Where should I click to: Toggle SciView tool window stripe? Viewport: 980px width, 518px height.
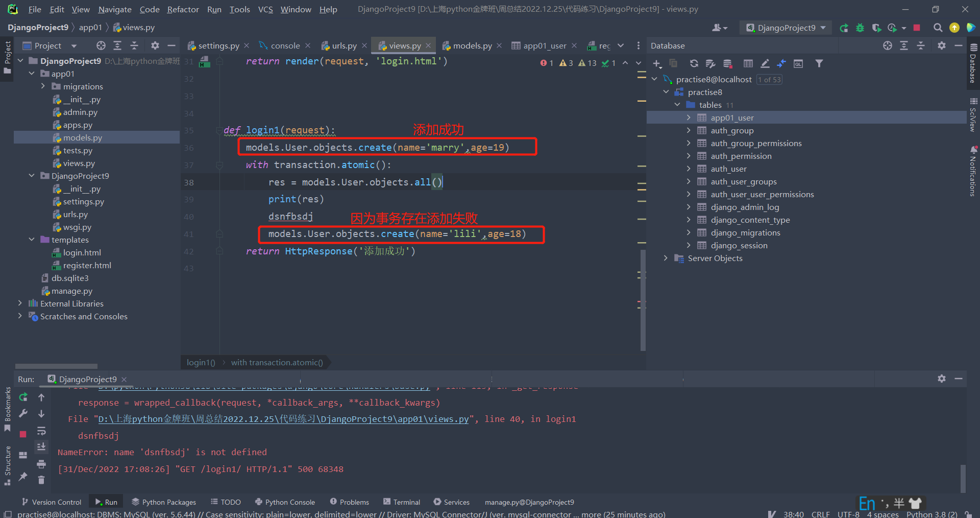click(x=973, y=115)
